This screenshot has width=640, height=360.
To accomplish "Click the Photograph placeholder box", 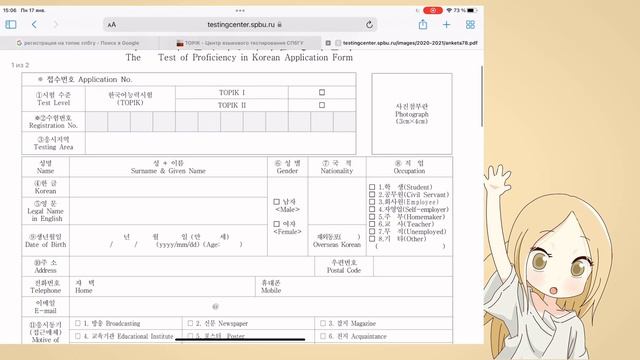I will click(x=412, y=114).
